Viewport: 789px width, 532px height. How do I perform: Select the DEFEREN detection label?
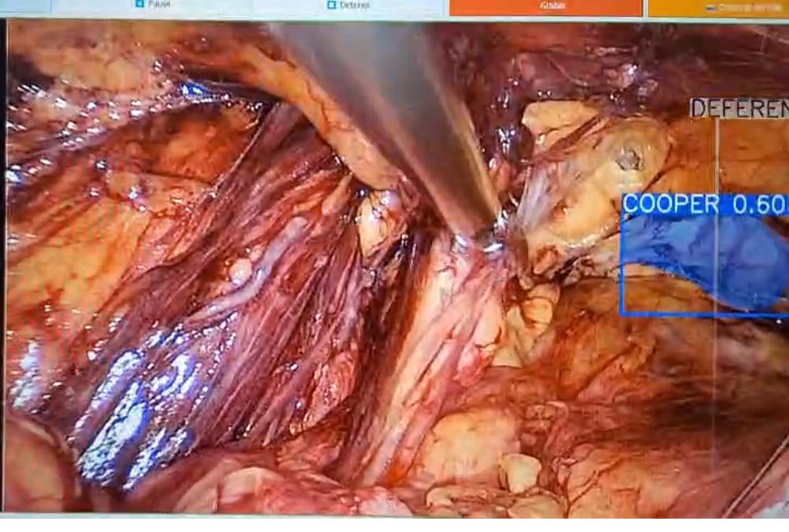(x=739, y=110)
